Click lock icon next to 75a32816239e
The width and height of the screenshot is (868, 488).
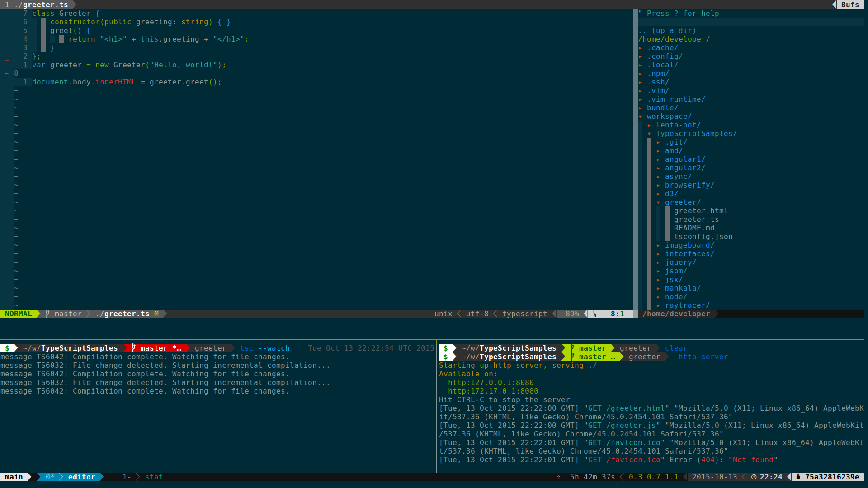[x=798, y=477]
